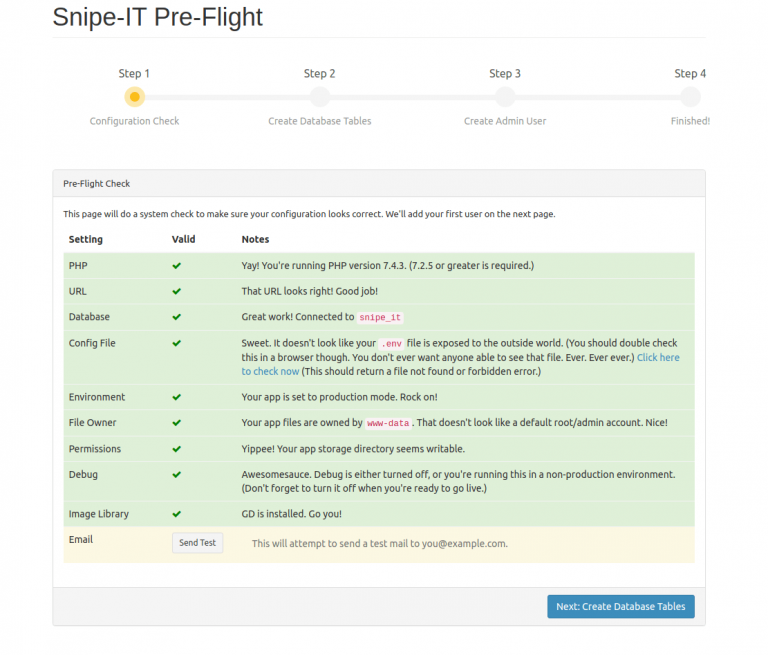Click the File Owner row checkmark

177,423
